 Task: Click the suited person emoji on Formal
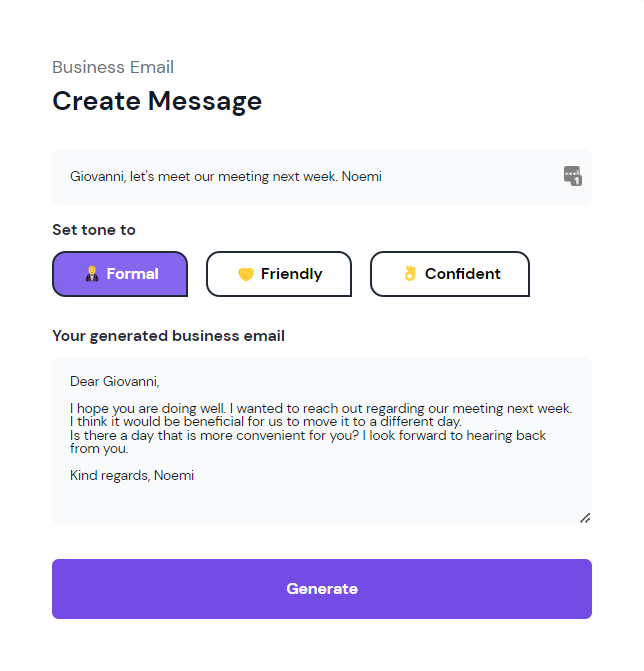pos(92,274)
